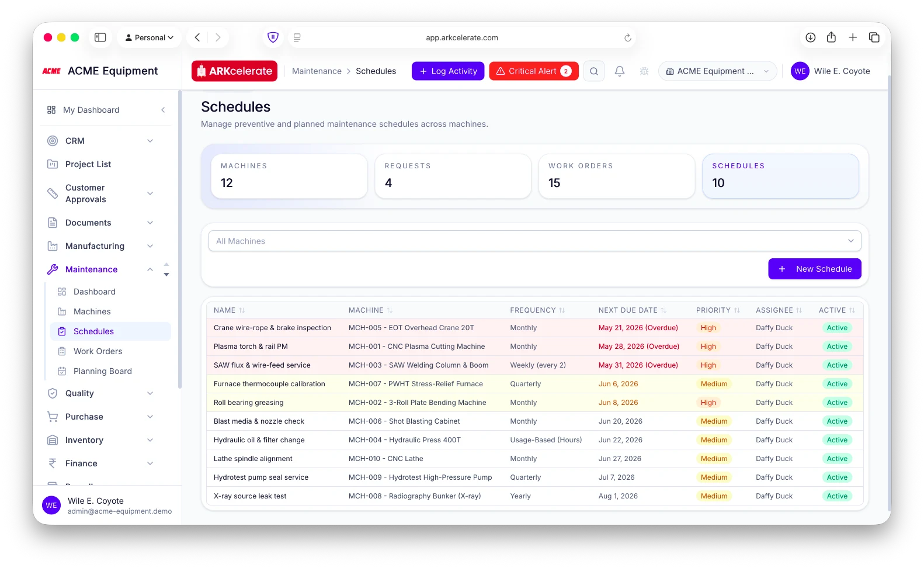924x568 pixels.
Task: Sort table by Priority column arrows
Action: click(737, 310)
